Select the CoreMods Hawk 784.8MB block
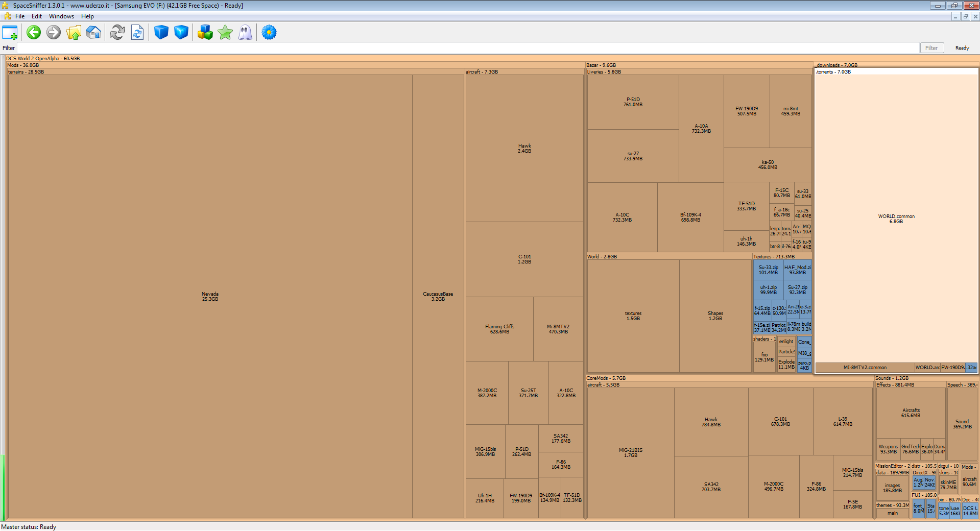The height and width of the screenshot is (531, 980). (711, 422)
